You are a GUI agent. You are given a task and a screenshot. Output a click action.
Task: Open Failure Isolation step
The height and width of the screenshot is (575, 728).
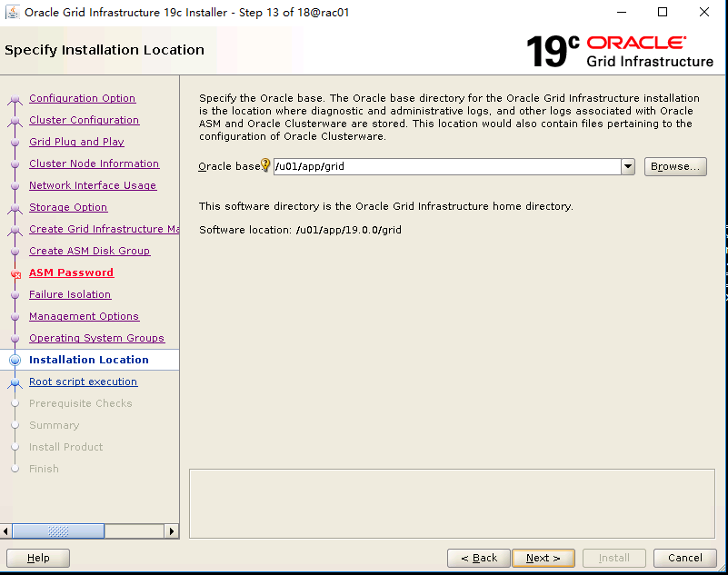70,294
